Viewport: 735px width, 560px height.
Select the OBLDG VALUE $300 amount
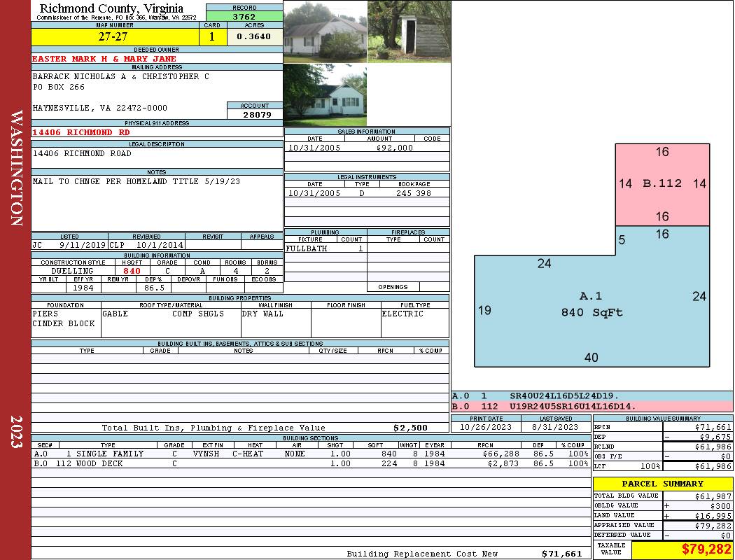point(720,506)
